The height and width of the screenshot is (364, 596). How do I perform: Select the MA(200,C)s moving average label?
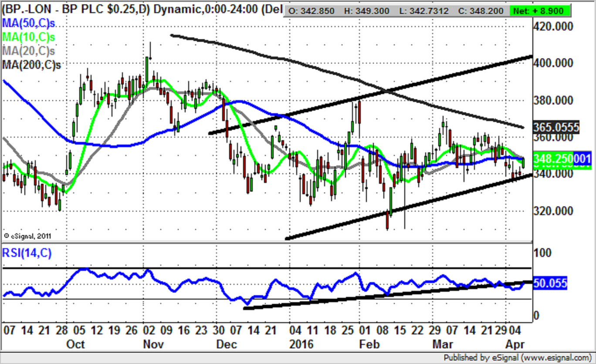pos(31,65)
